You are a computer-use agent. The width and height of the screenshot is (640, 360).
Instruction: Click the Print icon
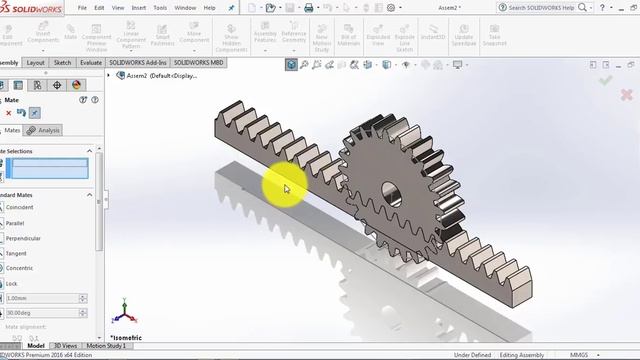pyautogui.click(x=309, y=8)
